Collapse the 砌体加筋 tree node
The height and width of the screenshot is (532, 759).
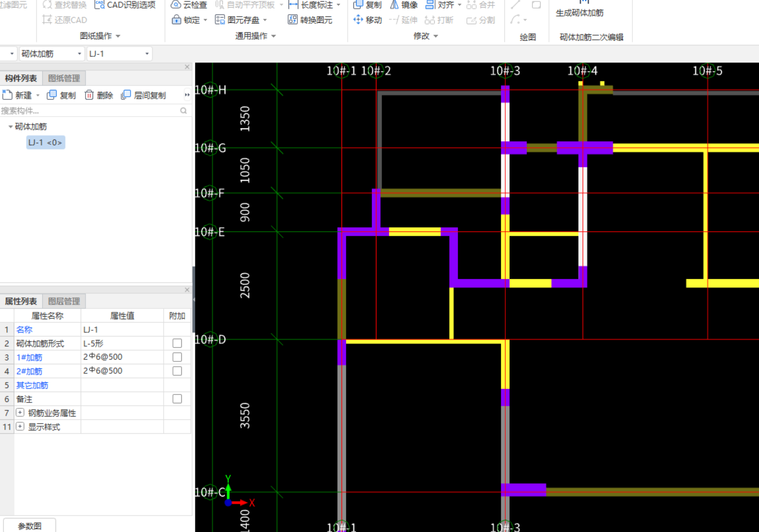(10, 127)
